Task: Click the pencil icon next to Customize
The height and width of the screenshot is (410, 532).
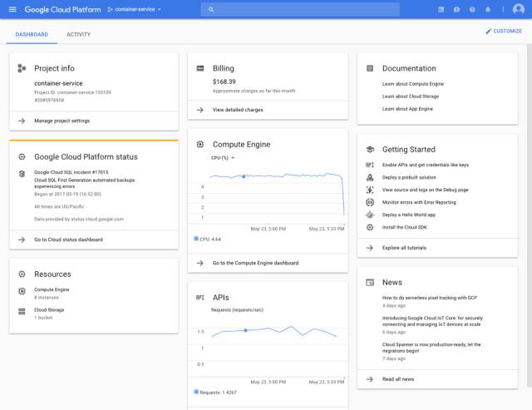Action: click(x=489, y=31)
